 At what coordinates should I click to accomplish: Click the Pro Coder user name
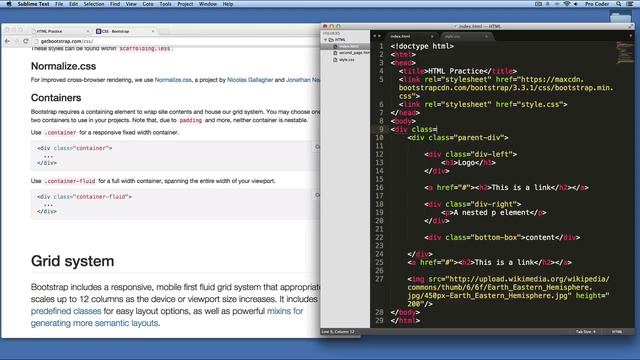point(597,4)
